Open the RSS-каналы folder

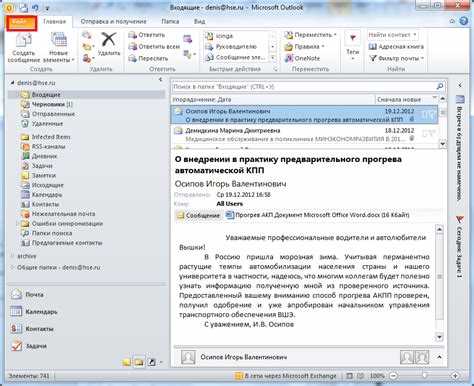[43, 147]
